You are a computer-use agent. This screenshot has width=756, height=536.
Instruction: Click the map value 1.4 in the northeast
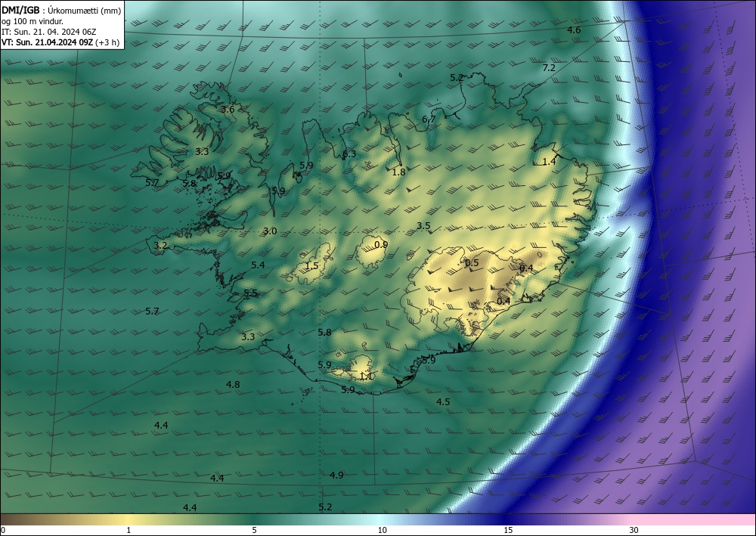[549, 162]
